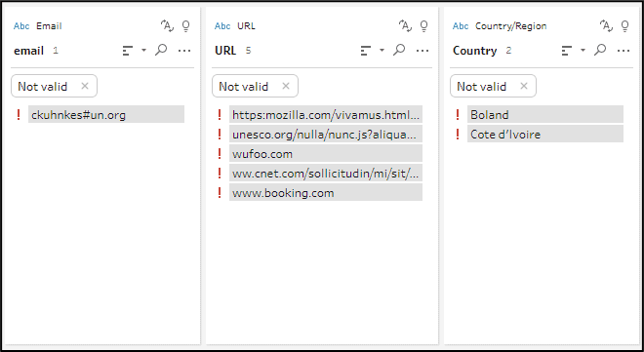Click invalid marker next to www.booking.com
This screenshot has height=352, width=644.
click(x=220, y=193)
